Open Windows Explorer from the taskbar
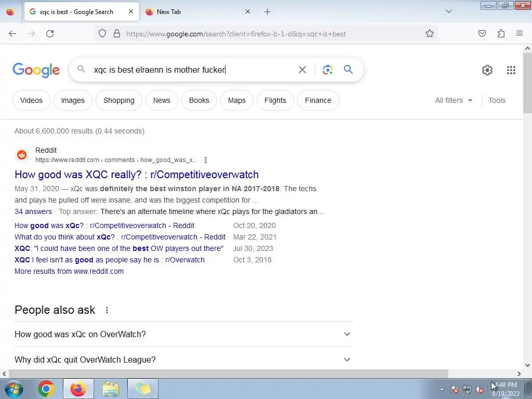Viewport: 532px width, 399px height. [x=111, y=389]
